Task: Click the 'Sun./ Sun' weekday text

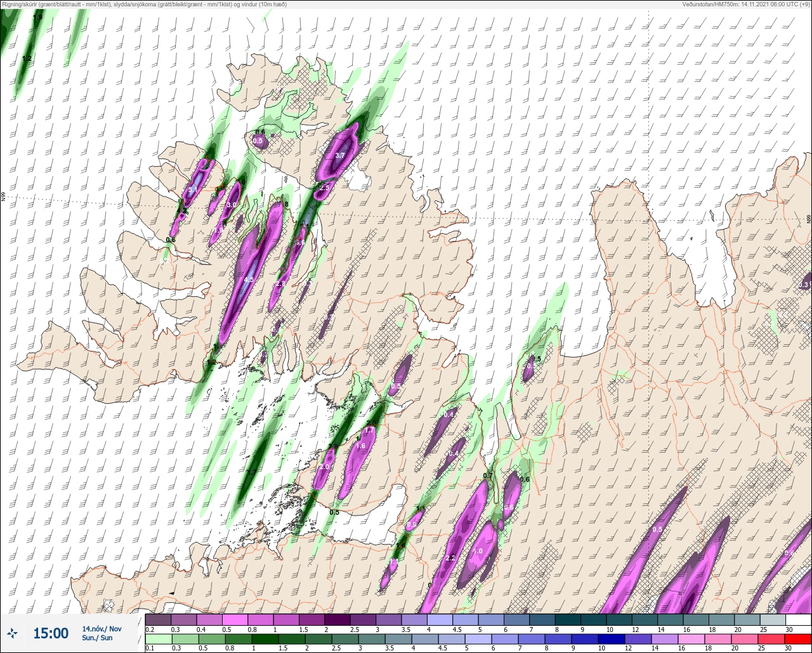Action: pyautogui.click(x=97, y=638)
